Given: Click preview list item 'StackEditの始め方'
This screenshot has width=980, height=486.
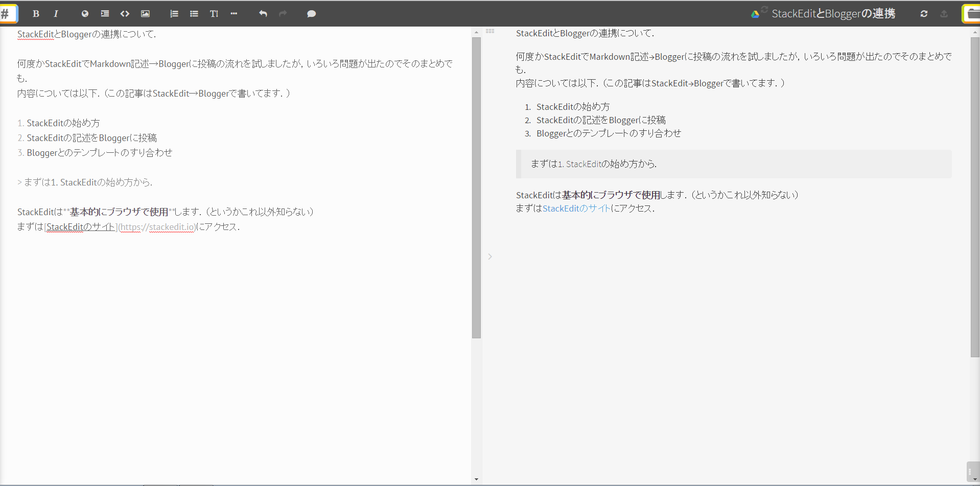Looking at the screenshot, I should 573,107.
